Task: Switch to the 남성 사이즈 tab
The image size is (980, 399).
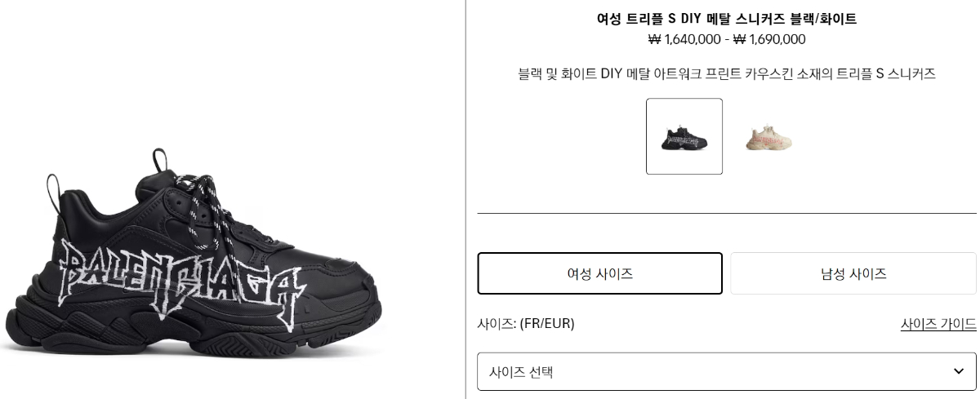Action: [853, 273]
